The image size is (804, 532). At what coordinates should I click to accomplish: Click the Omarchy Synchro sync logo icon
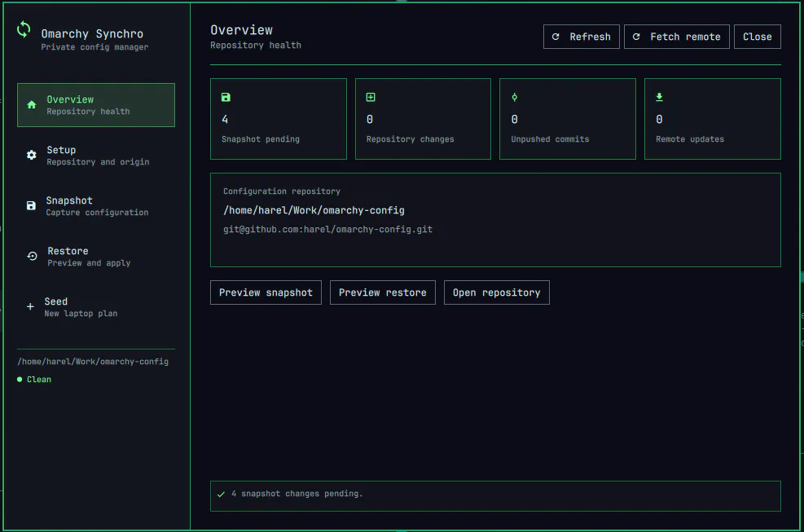click(x=24, y=30)
